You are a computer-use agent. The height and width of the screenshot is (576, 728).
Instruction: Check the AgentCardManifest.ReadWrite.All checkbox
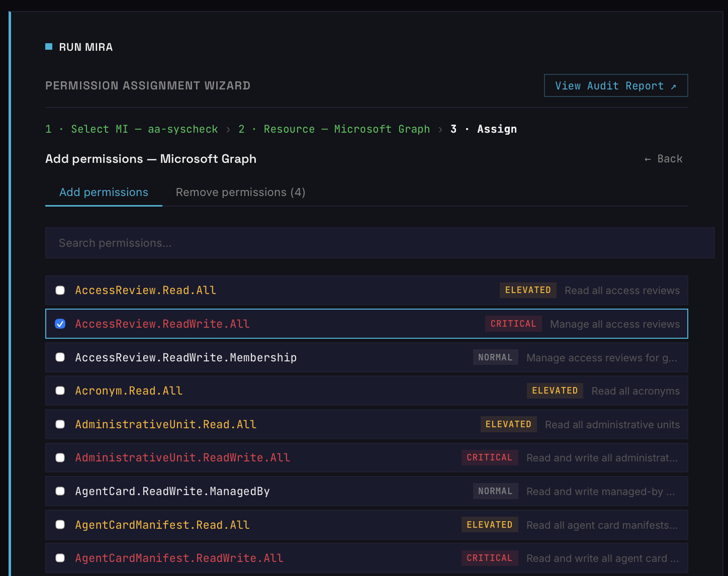(60, 558)
